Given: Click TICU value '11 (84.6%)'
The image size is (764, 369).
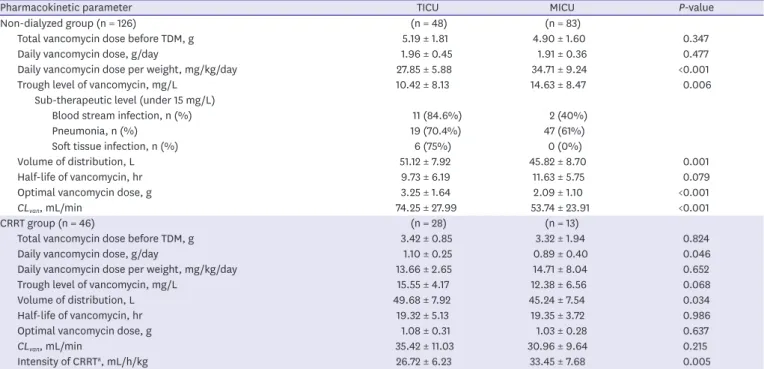Looking at the screenshot, I should (x=437, y=116).
